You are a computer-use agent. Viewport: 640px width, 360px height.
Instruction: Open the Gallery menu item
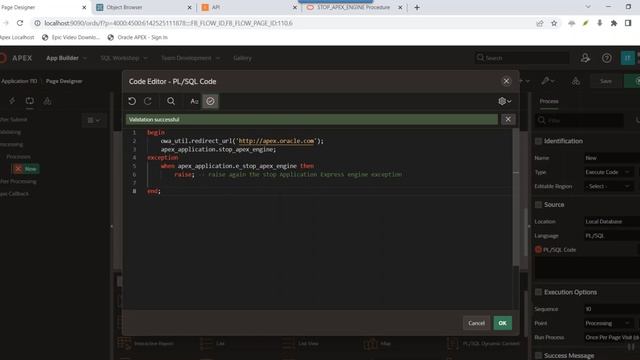tap(242, 58)
